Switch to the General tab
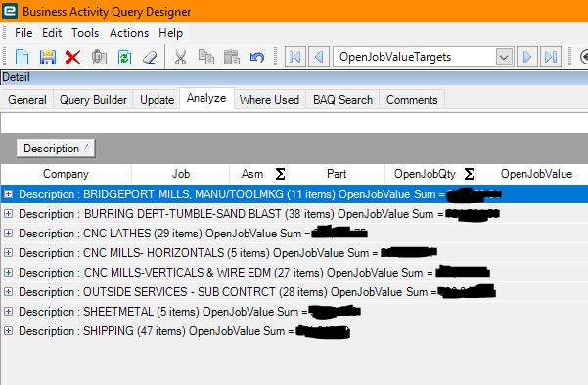 (27, 100)
